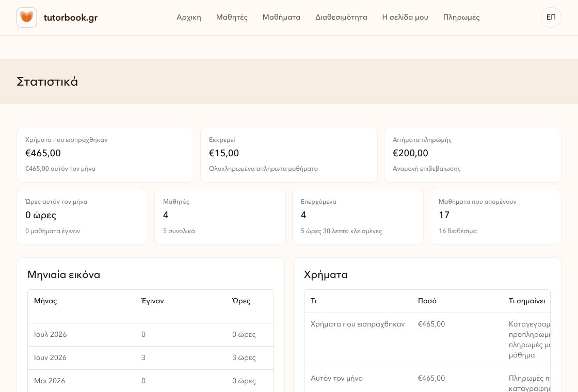Viewport: 578px width, 392px height.
Task: Click the Ποσό column header
Action: tap(427, 301)
